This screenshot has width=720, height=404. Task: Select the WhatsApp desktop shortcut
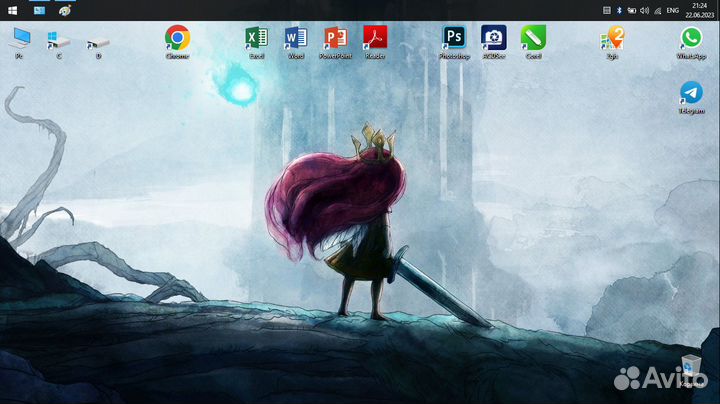[x=691, y=42]
